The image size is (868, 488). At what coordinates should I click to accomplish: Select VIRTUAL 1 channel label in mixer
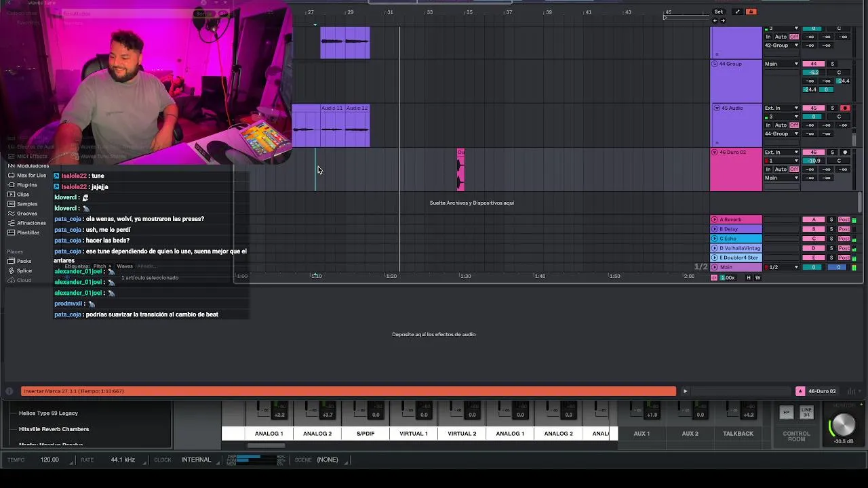tap(414, 434)
